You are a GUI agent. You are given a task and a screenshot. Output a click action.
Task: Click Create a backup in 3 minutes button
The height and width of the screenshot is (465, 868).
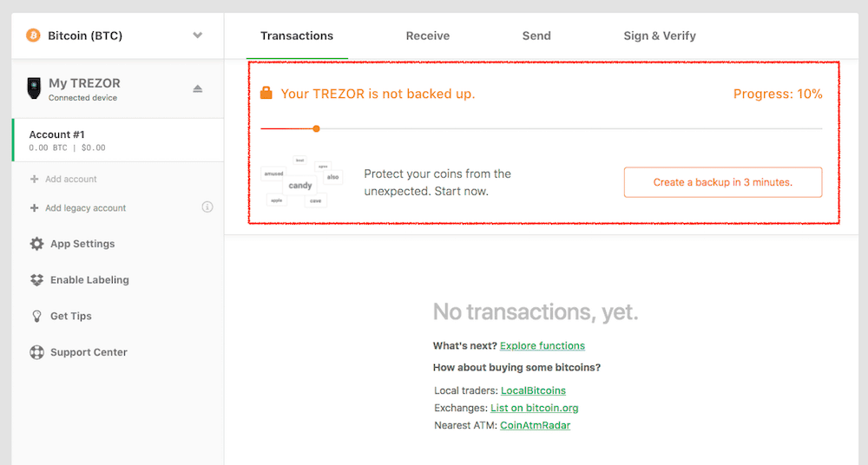pos(723,182)
